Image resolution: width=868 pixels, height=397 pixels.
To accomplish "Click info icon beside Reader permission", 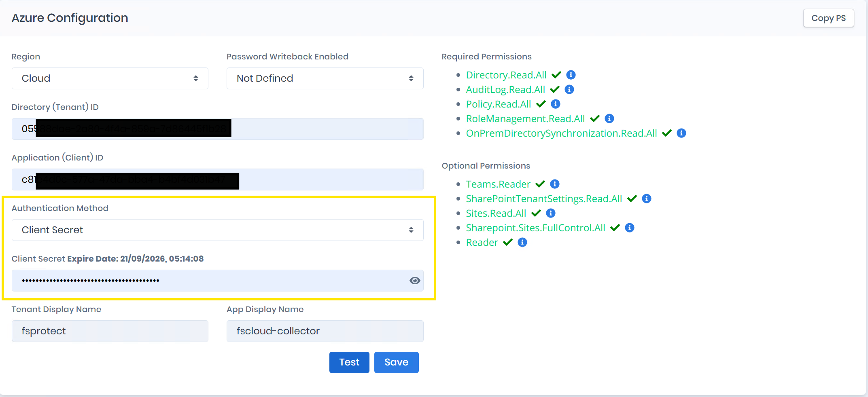I will tap(522, 242).
